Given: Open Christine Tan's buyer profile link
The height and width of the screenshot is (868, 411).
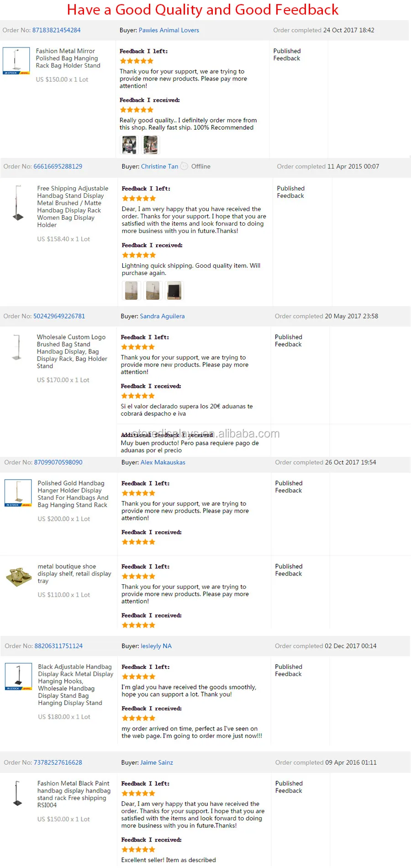Looking at the screenshot, I should (159, 166).
